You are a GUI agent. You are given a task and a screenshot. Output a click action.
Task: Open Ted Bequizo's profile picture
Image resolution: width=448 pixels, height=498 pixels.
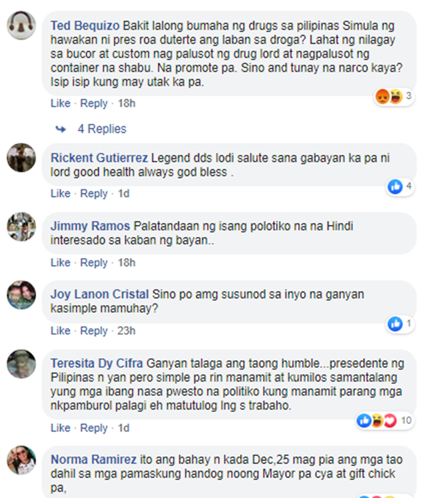point(22,26)
